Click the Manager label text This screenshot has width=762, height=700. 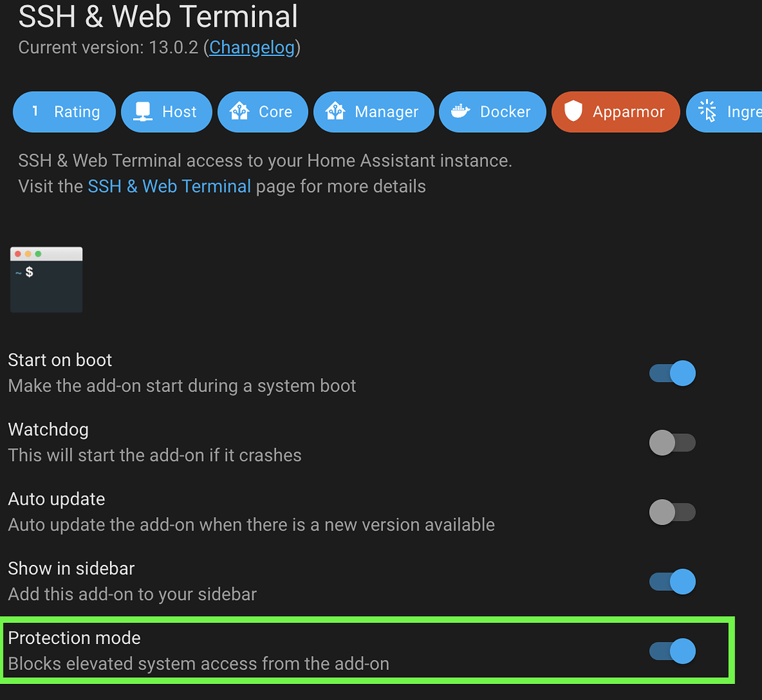(387, 112)
